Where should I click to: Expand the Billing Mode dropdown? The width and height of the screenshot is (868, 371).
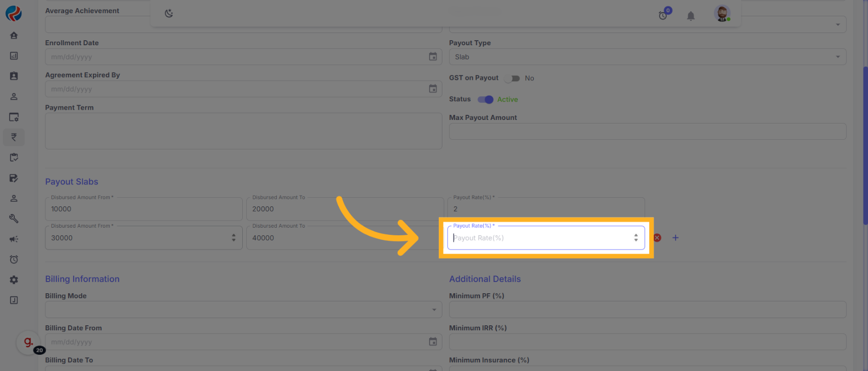point(243,310)
